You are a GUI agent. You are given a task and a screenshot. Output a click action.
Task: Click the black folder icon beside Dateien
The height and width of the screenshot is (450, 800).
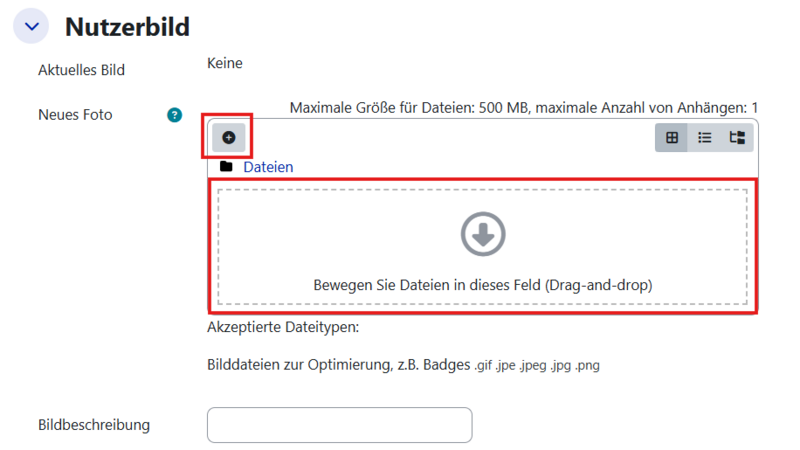(x=226, y=167)
